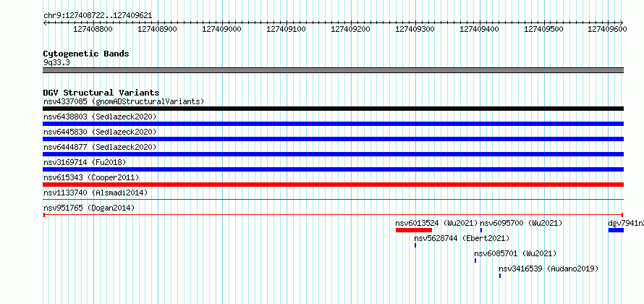The image size is (644, 304).
Task: Click ruler tick label 127409400
Action: pos(479,29)
